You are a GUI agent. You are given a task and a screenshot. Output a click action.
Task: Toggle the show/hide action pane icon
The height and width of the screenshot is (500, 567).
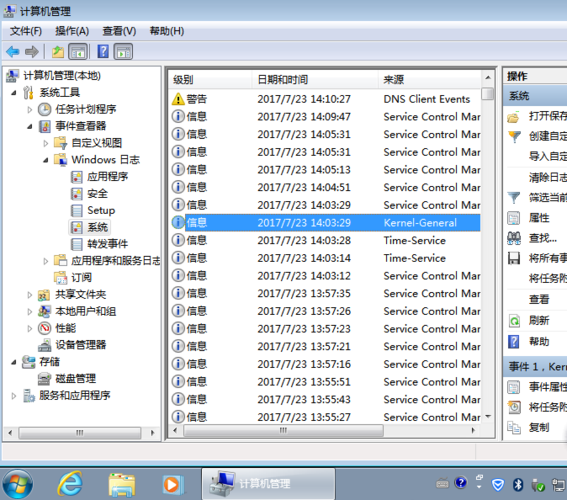123,52
